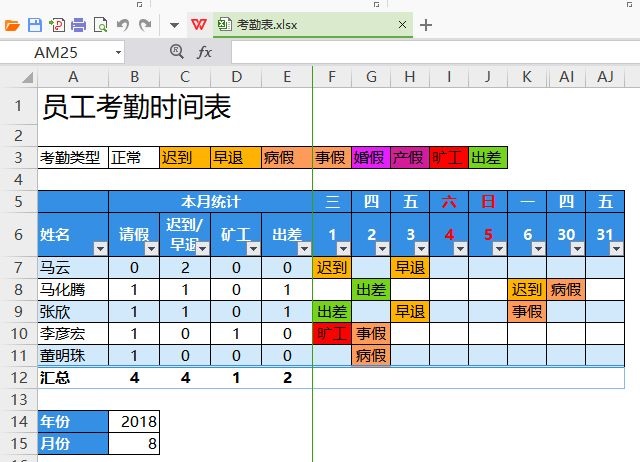Redo the last action

pyautogui.click(x=145, y=25)
